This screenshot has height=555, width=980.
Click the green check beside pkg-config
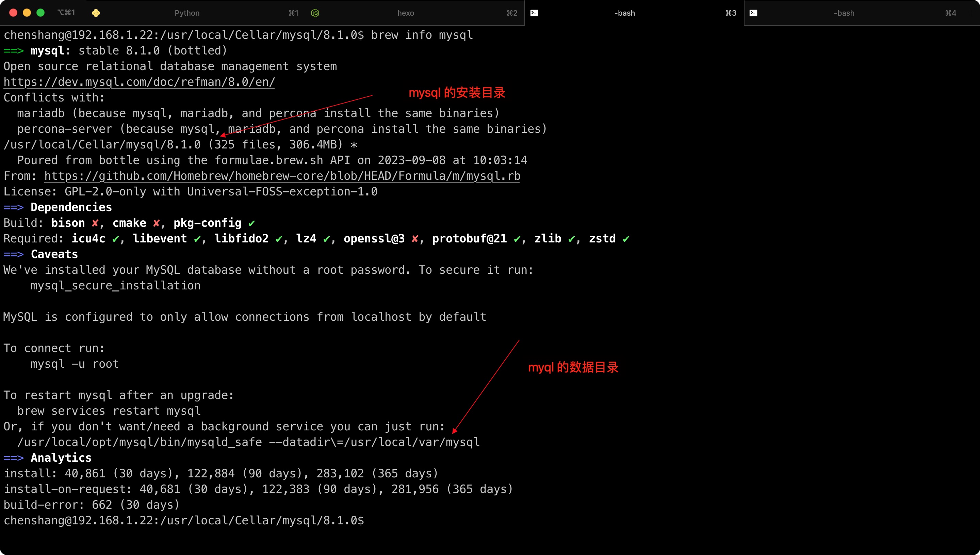point(252,223)
